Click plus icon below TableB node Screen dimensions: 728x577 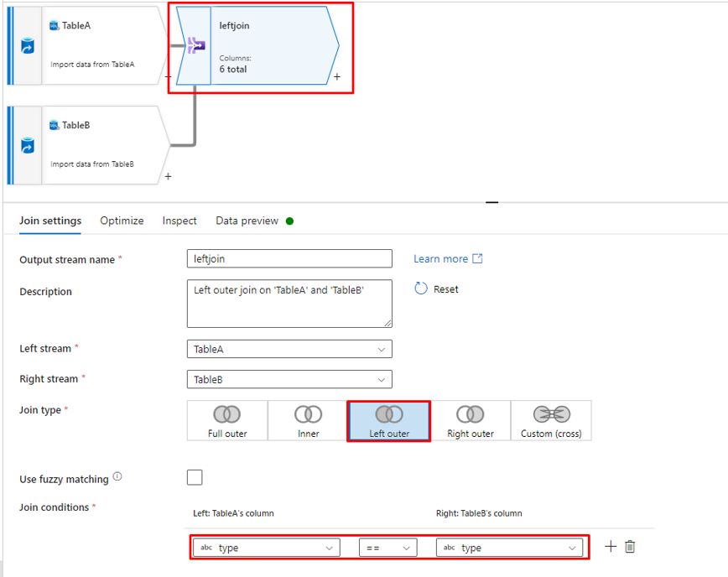point(169,176)
